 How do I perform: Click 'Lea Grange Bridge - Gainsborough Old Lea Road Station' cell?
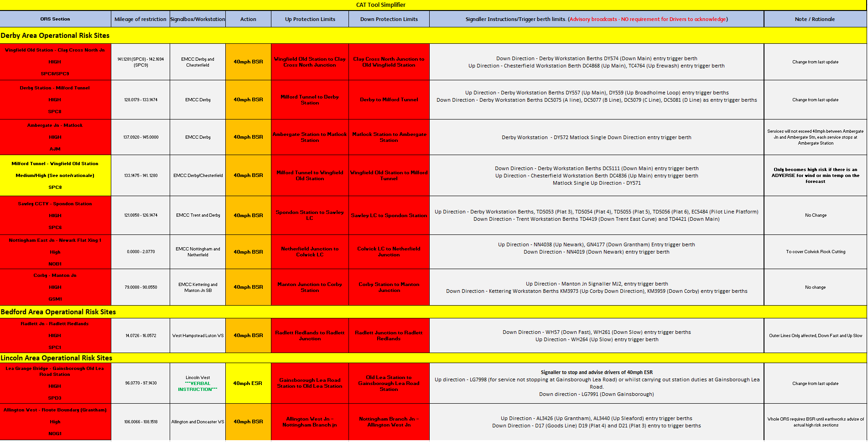point(55,383)
